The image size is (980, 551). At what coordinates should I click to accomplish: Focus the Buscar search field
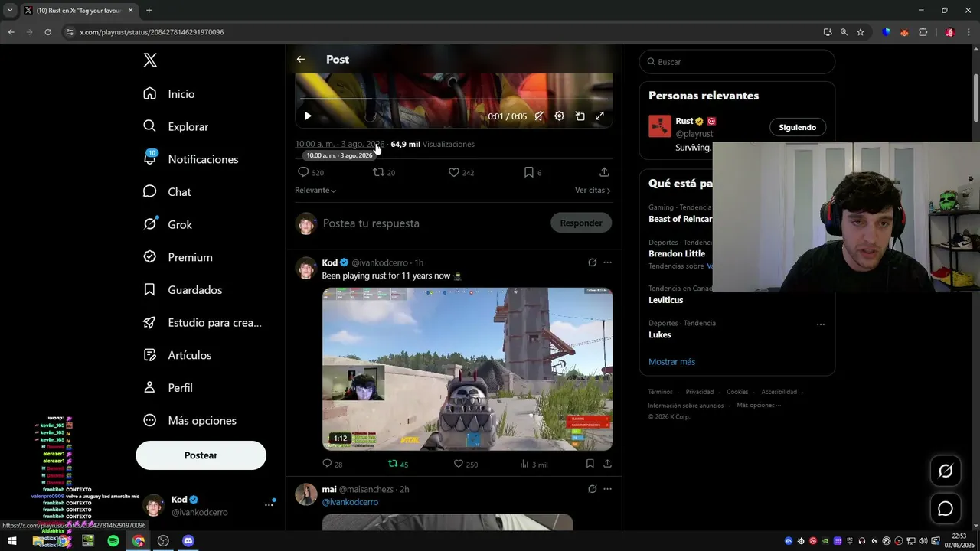pyautogui.click(x=737, y=62)
